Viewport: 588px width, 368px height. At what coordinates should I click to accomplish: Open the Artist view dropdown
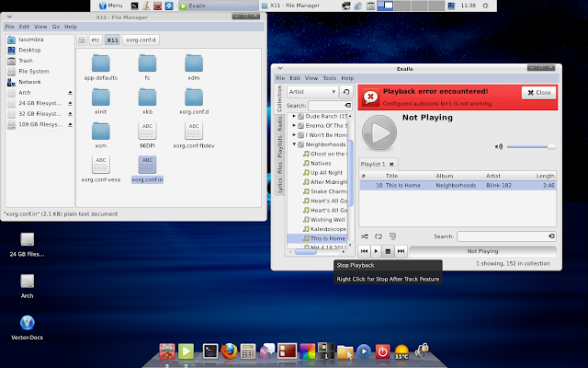pyautogui.click(x=312, y=92)
